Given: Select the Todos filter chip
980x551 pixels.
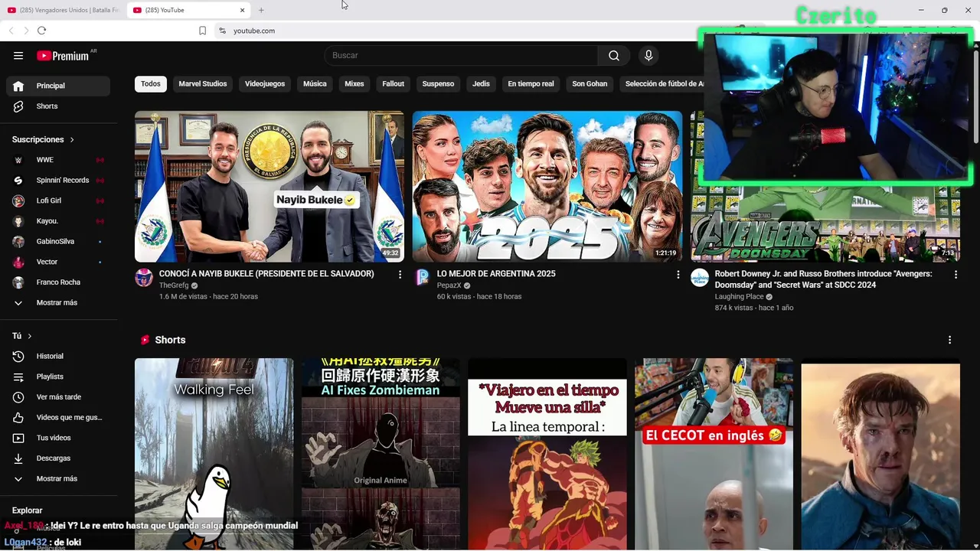Looking at the screenshot, I should (x=151, y=83).
